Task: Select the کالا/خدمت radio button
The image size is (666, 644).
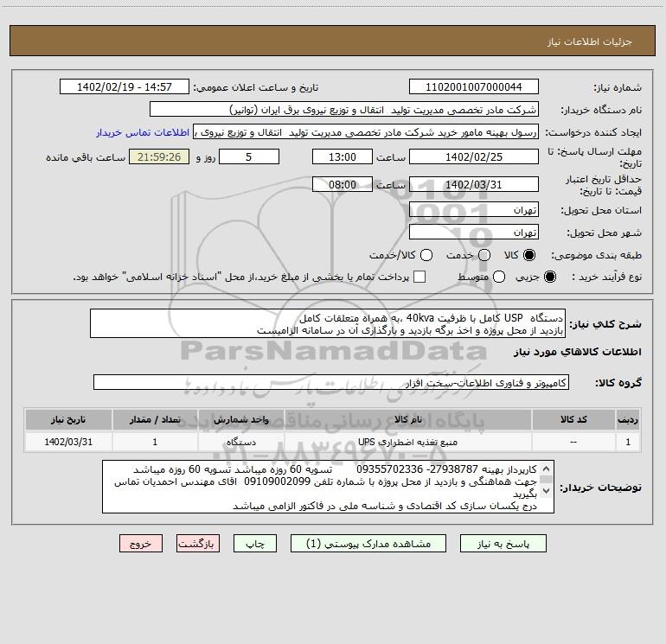Action: pyautogui.click(x=426, y=255)
